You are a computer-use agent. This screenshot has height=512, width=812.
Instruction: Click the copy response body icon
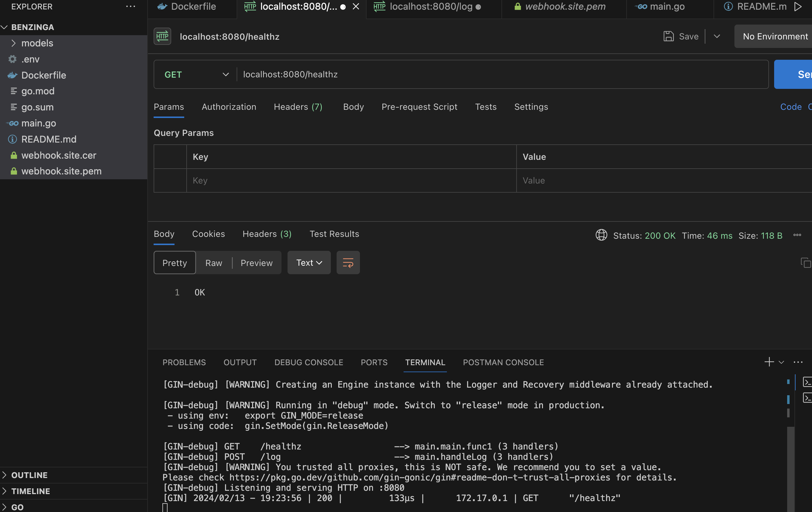(805, 263)
